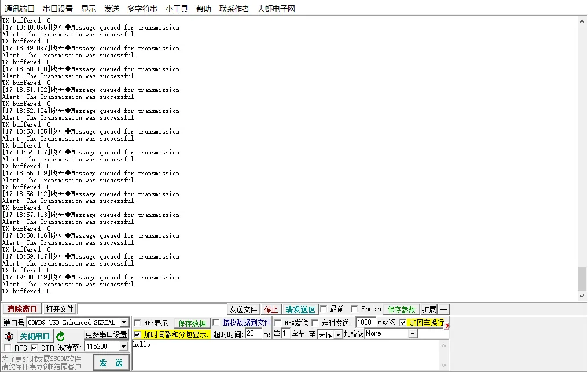
Task: Click the red port status indicator icon
Action: pyautogui.click(x=9, y=336)
